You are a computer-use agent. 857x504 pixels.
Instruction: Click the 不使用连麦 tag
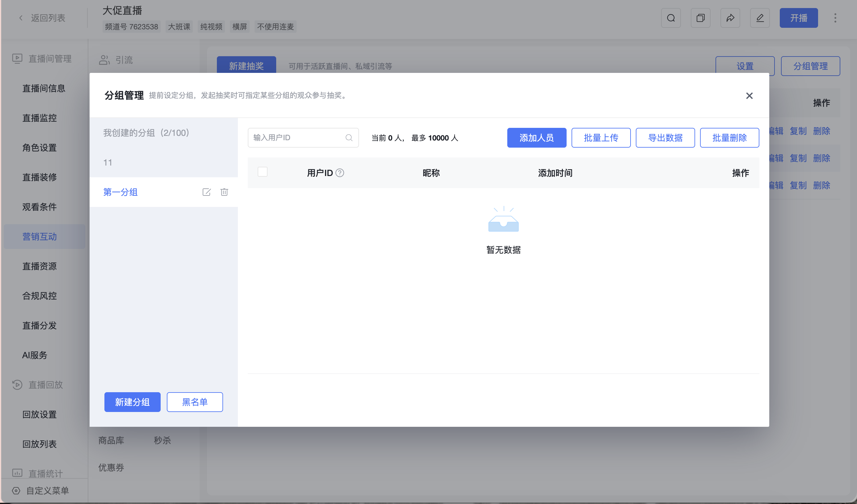pyautogui.click(x=276, y=27)
